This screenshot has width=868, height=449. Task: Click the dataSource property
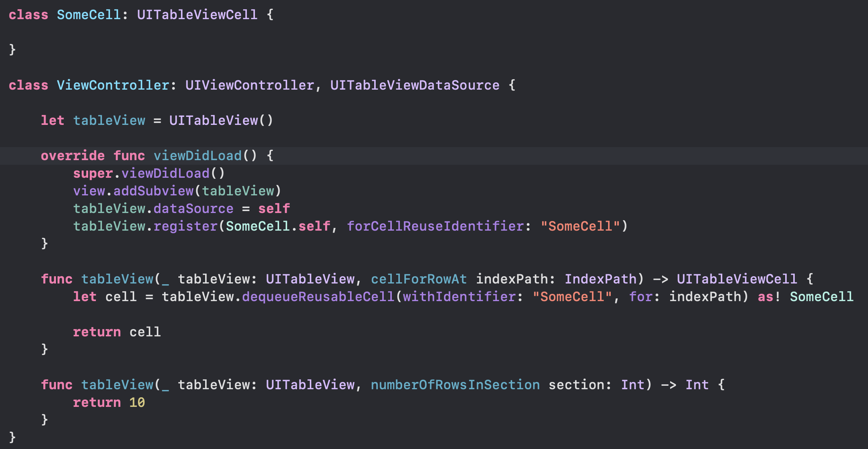(193, 209)
